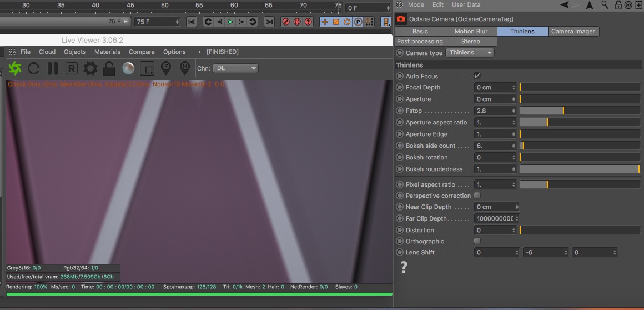Open a new Attribute Manager panel
This screenshot has width=644, height=310.
pos(638,5)
